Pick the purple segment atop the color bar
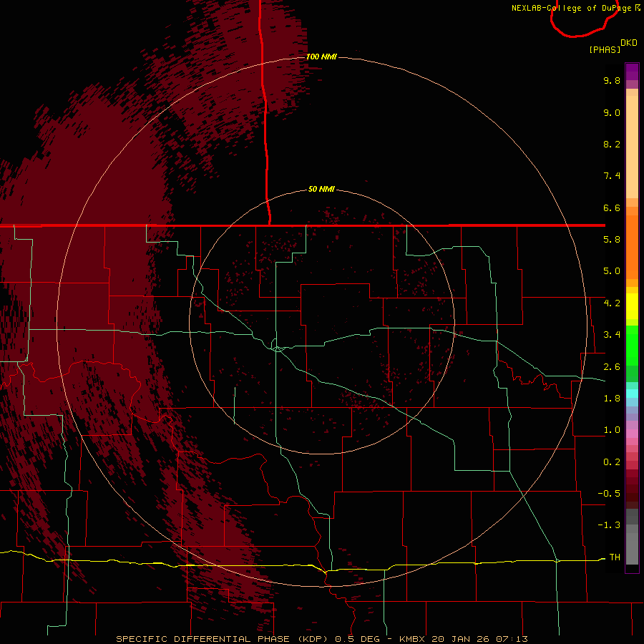 632,72
